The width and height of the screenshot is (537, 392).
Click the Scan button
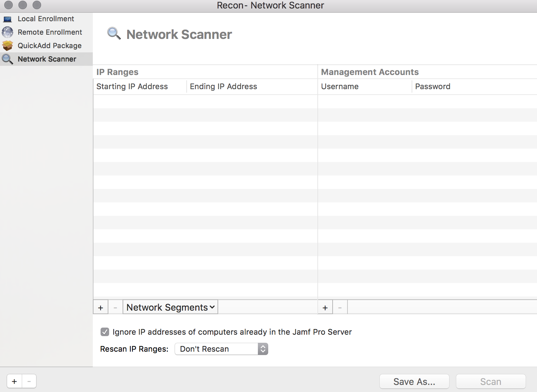pyautogui.click(x=491, y=381)
